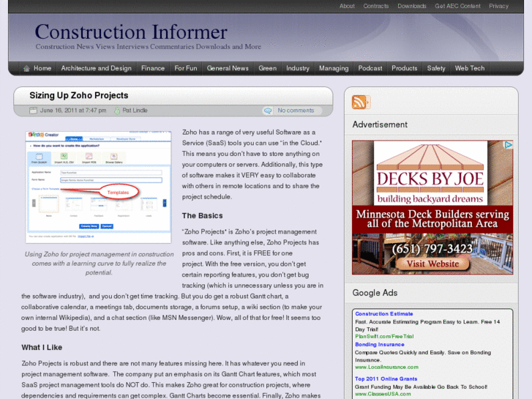Click author name Pat Lindle

pos(135,111)
